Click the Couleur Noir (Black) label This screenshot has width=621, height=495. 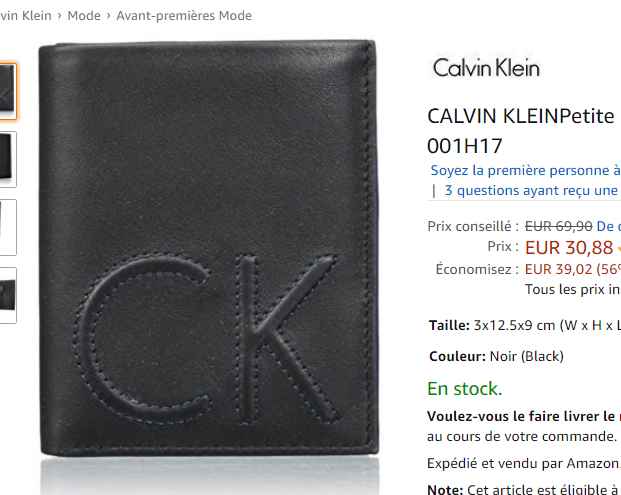(496, 356)
